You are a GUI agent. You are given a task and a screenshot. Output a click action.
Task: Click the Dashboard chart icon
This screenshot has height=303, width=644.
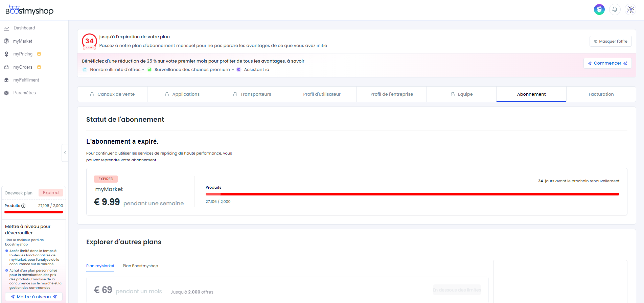tap(6, 28)
